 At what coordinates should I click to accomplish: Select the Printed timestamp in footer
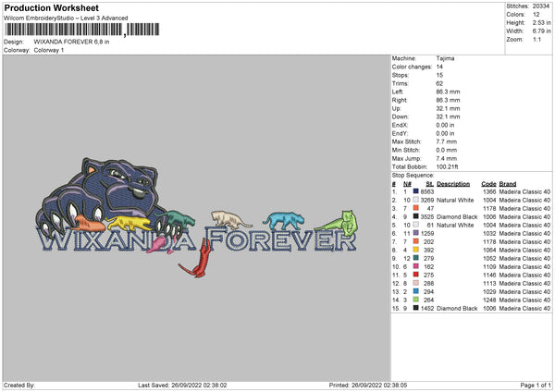pos(368,385)
